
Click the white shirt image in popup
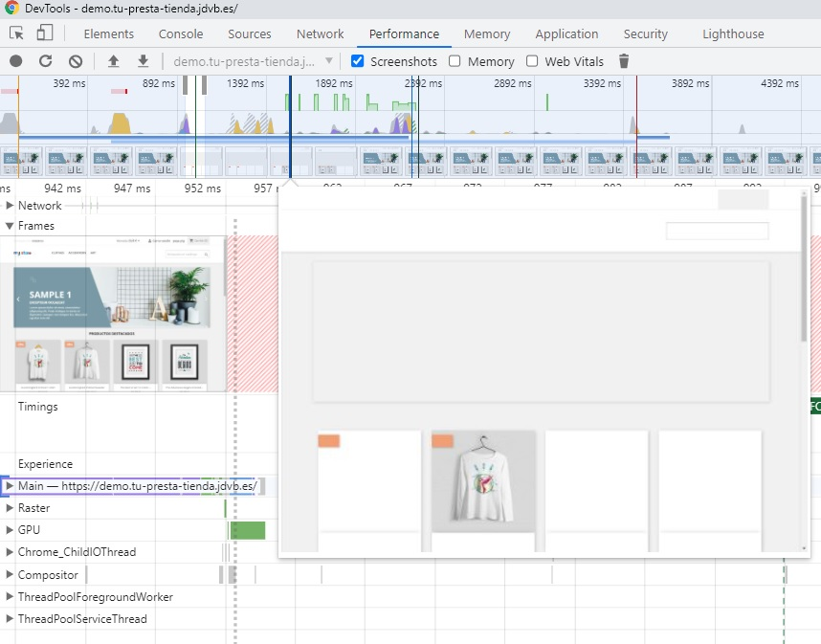[x=483, y=480]
